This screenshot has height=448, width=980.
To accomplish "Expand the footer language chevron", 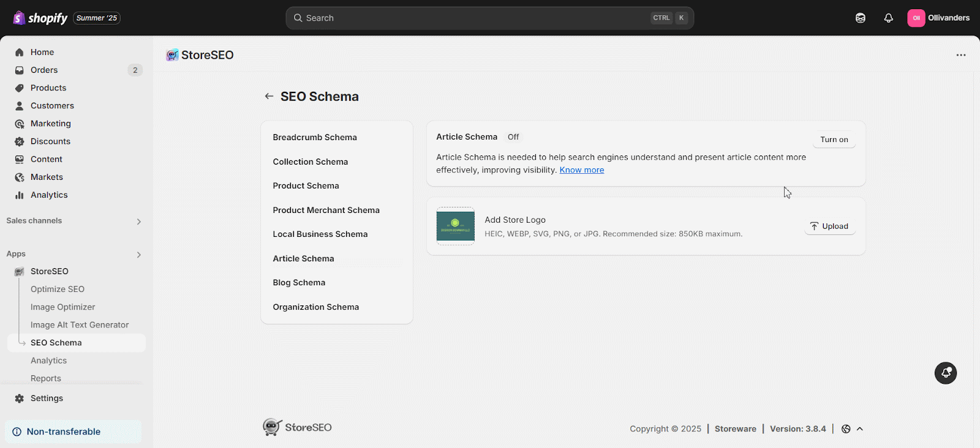I will coord(860,429).
